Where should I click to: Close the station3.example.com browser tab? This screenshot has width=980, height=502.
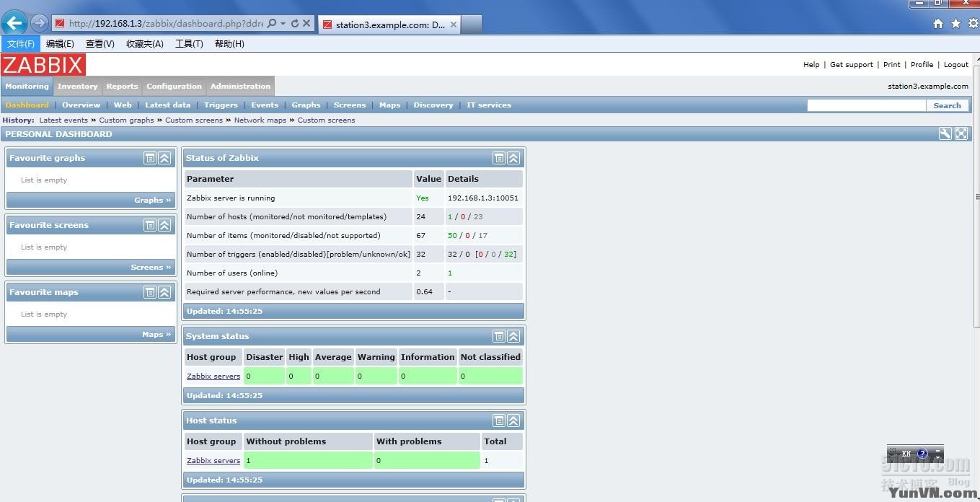454,24
